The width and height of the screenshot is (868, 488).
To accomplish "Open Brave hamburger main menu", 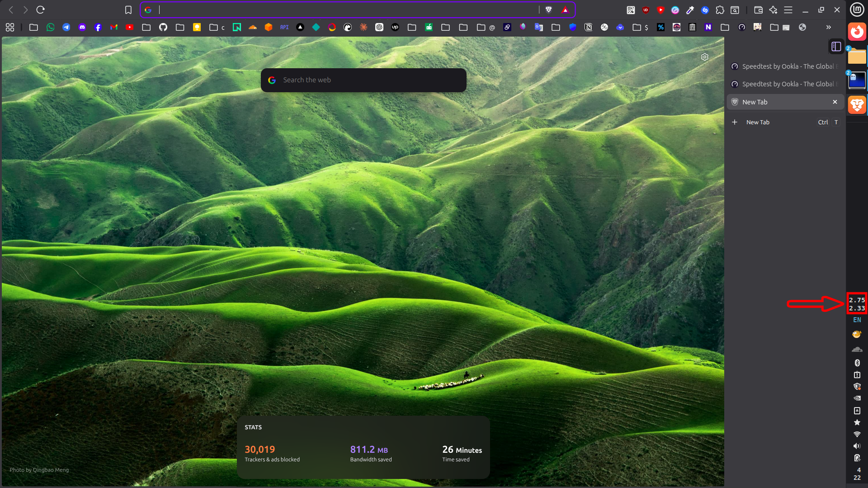I will (788, 9).
